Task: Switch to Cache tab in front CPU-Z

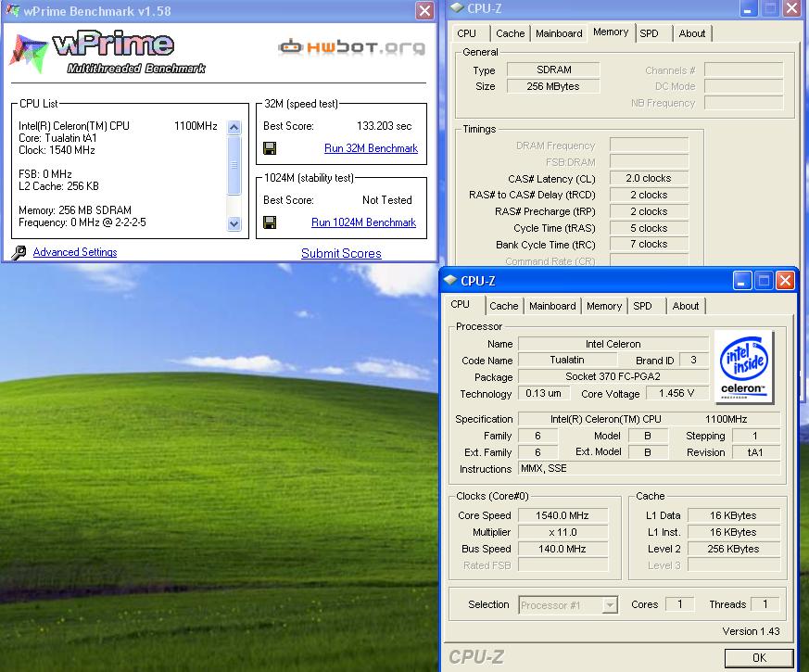Action: point(503,306)
